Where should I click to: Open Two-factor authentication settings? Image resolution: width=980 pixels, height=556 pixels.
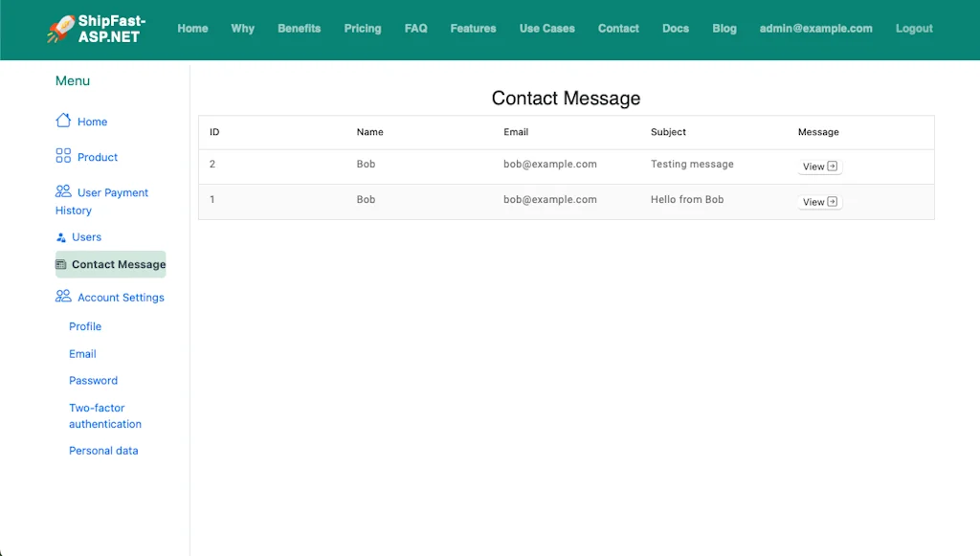click(104, 415)
